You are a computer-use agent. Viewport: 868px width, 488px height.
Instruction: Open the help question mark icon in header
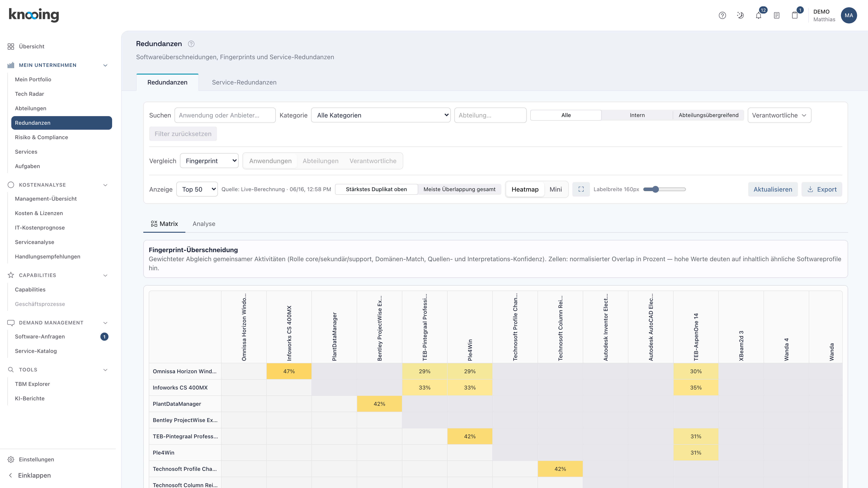(x=722, y=16)
